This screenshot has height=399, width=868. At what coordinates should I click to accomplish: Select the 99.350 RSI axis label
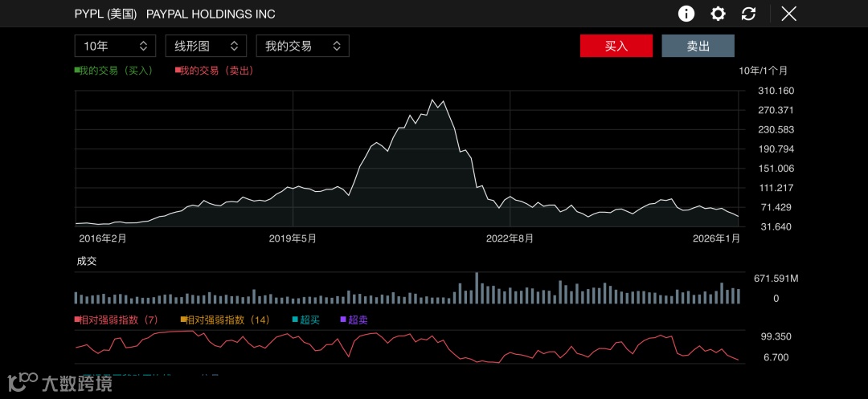tap(776, 336)
